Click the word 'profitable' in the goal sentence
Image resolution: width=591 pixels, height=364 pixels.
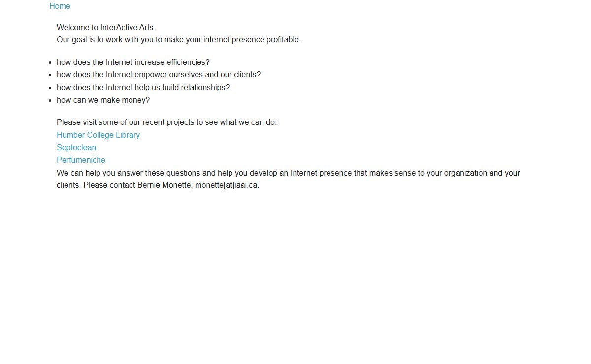tap(283, 40)
